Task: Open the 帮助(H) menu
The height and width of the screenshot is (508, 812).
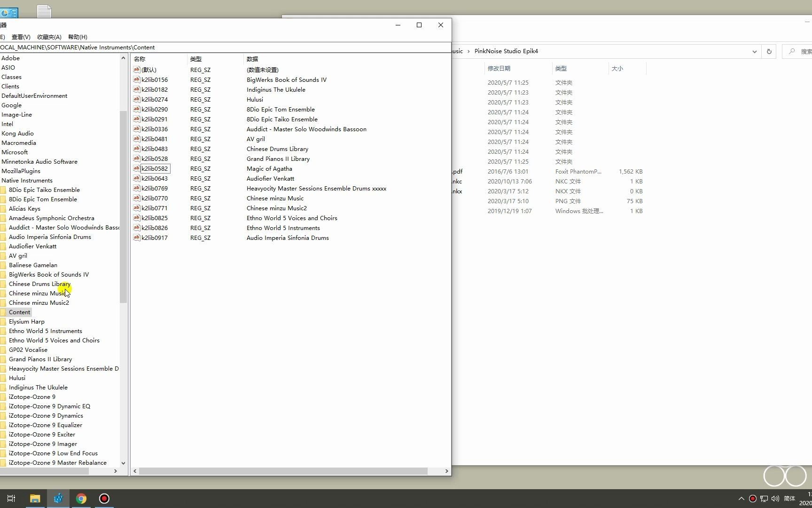Action: pyautogui.click(x=78, y=37)
